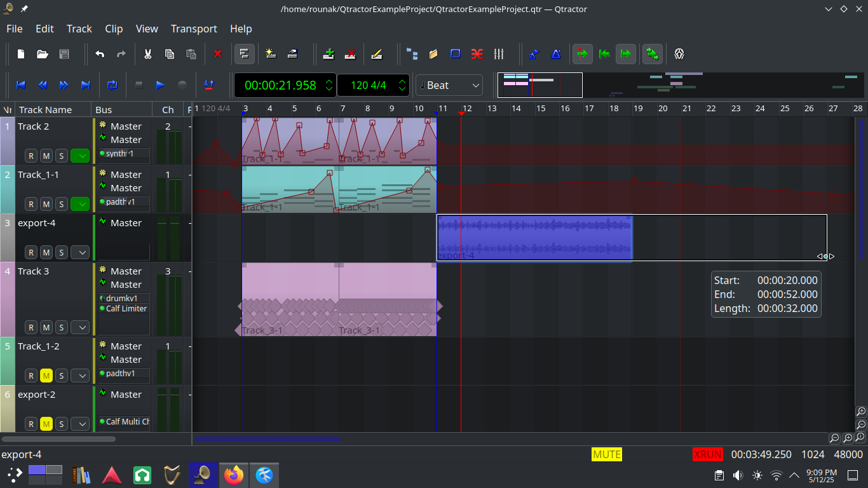Mute Track 3 with its M button
Screen dimensions: 868x488
[x=46, y=327]
